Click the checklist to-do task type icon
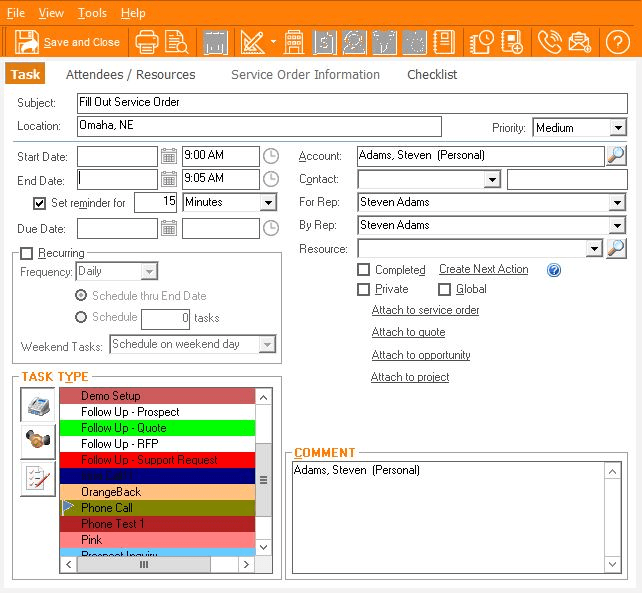642x593 pixels. 38,478
